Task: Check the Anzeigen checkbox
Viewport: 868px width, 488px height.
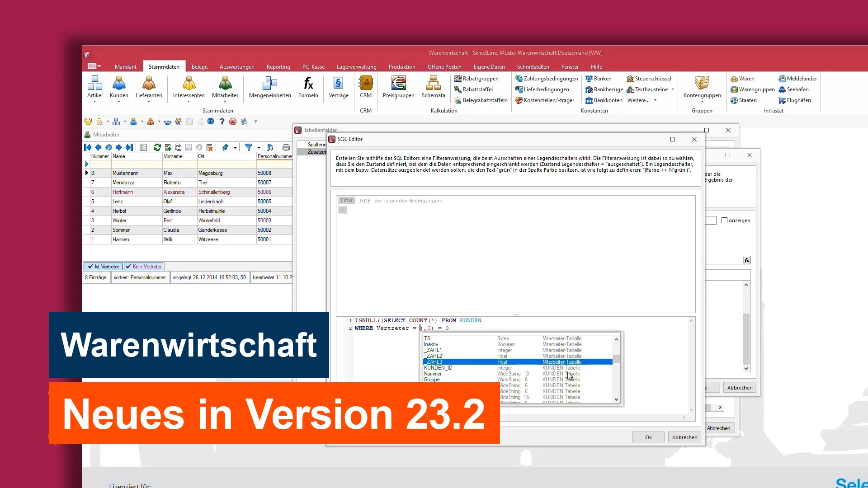Action: 725,221
